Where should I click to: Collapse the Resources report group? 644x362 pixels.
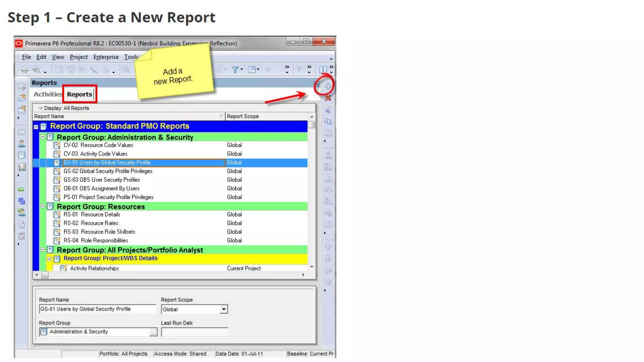[42, 206]
